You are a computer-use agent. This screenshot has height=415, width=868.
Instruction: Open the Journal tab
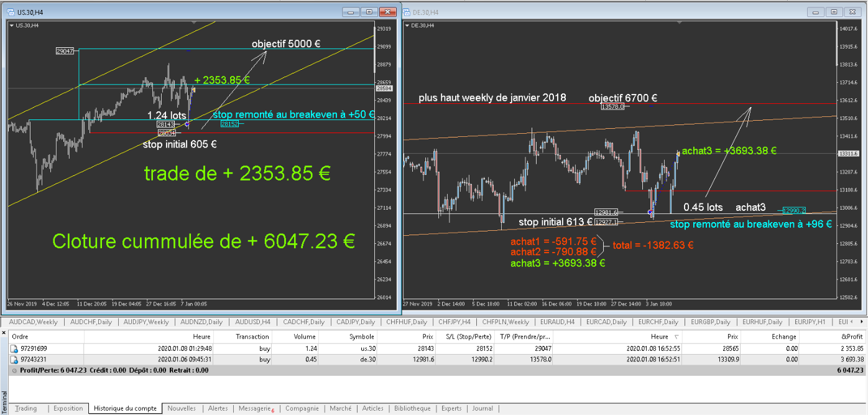482,409
